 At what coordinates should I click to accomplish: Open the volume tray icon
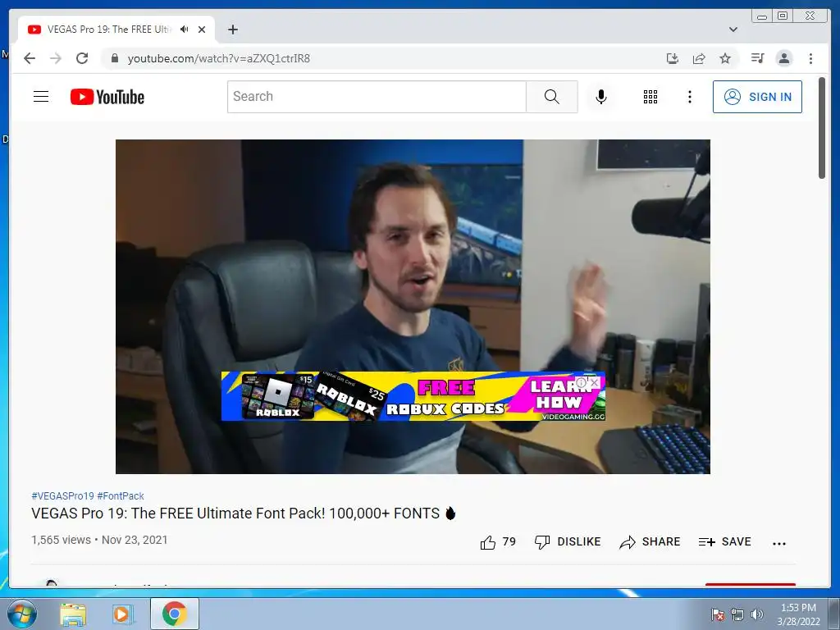(756, 614)
